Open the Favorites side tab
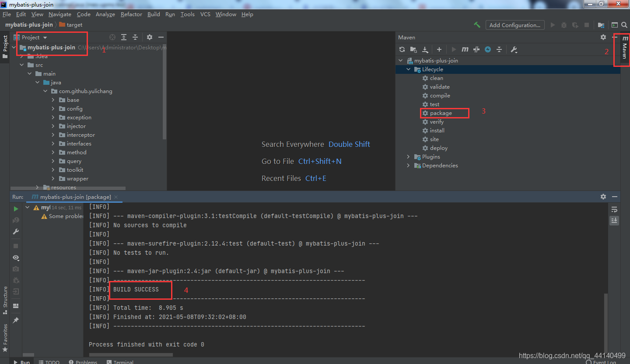Image resolution: width=630 pixels, height=364 pixels. 5,337
